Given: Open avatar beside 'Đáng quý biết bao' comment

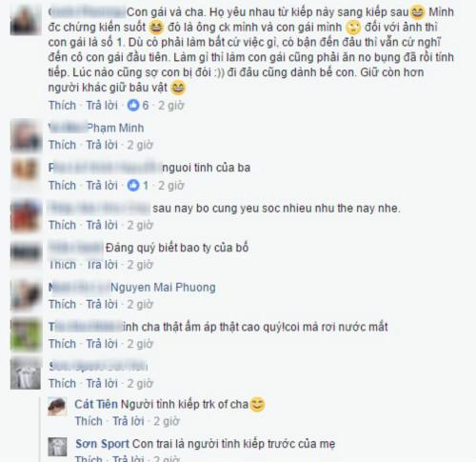Looking at the screenshot, I should pyautogui.click(x=26, y=254).
